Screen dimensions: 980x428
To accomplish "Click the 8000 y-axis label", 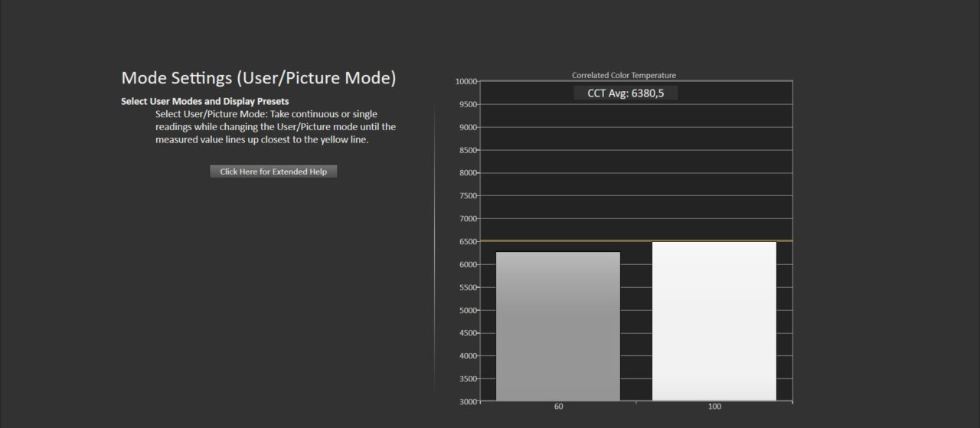I will [467, 173].
